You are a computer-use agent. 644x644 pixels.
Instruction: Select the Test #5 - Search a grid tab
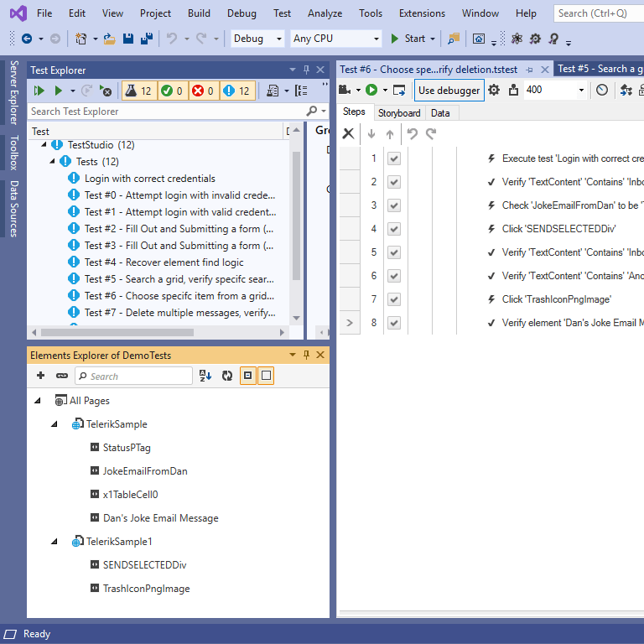click(x=600, y=69)
